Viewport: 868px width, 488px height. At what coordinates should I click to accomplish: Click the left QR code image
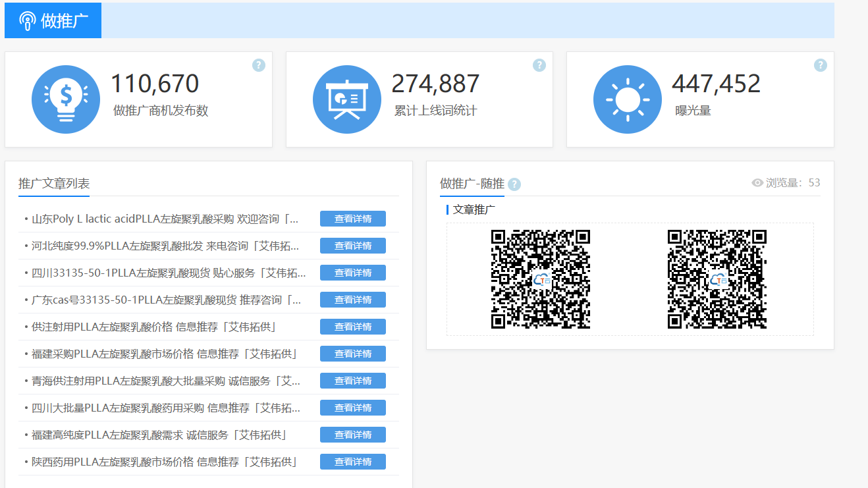coord(541,279)
